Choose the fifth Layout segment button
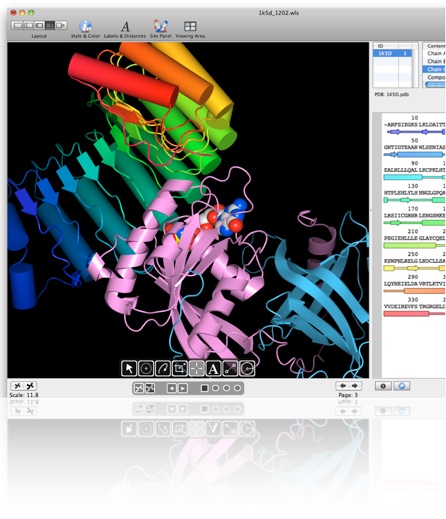This screenshot has width=446, height=519. (x=61, y=25)
